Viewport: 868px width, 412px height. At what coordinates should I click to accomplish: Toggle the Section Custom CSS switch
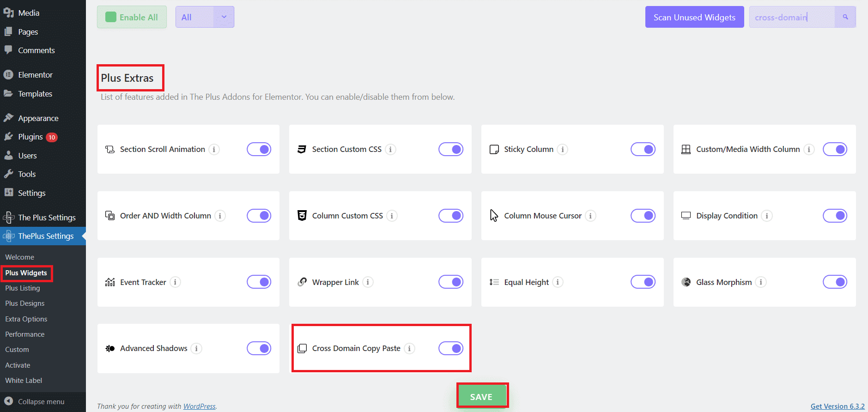(450, 149)
